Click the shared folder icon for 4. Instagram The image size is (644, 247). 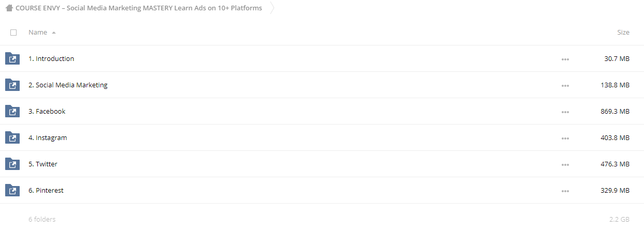[x=12, y=137]
